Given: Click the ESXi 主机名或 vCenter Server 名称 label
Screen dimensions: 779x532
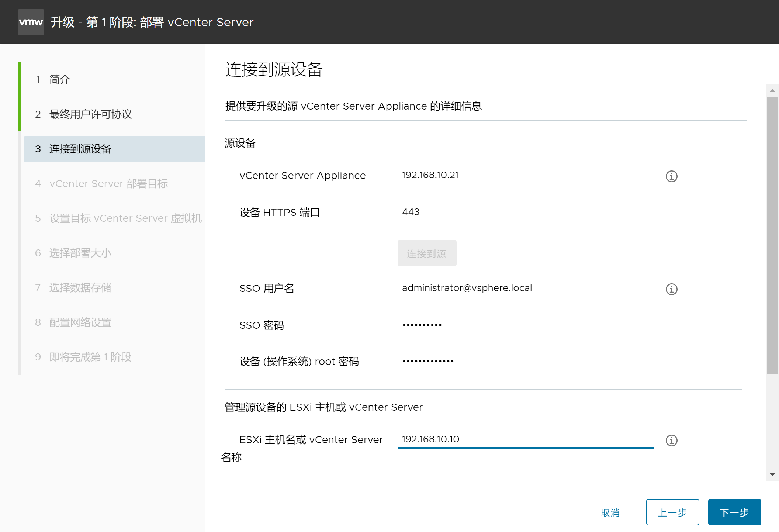Looking at the screenshot, I should coord(302,448).
